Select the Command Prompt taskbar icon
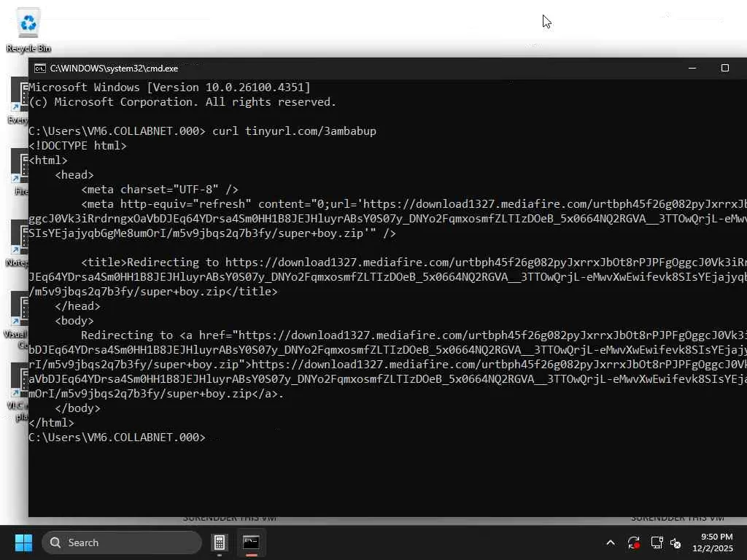This screenshot has width=747, height=560. (251, 542)
